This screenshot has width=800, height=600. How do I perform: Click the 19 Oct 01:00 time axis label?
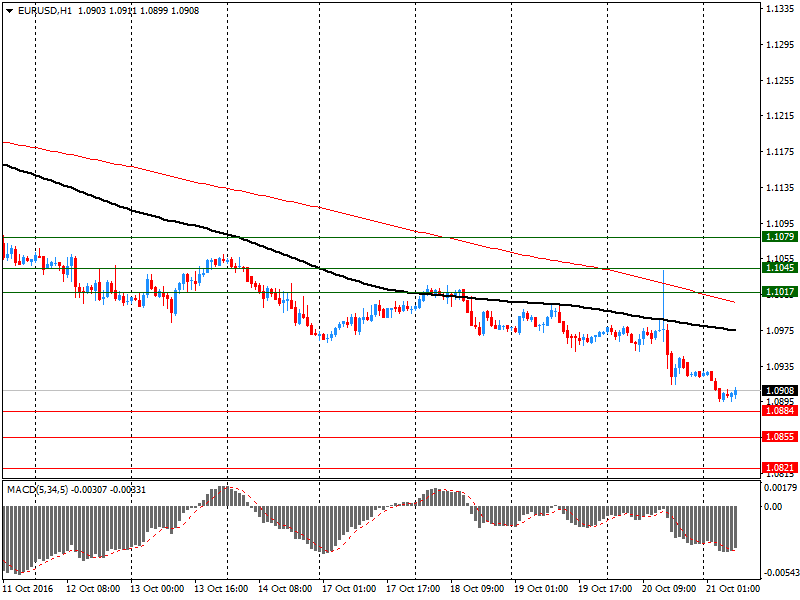(x=541, y=589)
